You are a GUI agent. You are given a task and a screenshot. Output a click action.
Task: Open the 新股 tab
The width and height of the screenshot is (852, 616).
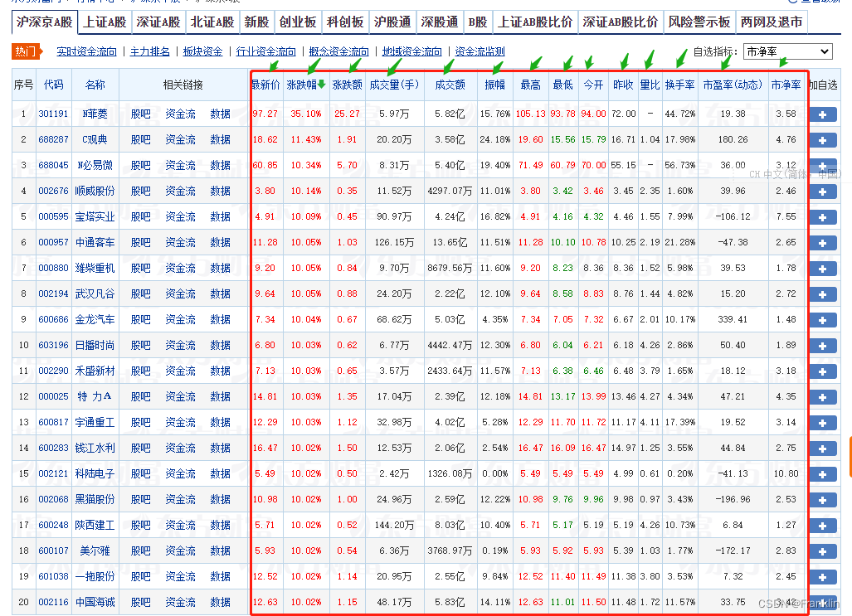click(x=256, y=22)
